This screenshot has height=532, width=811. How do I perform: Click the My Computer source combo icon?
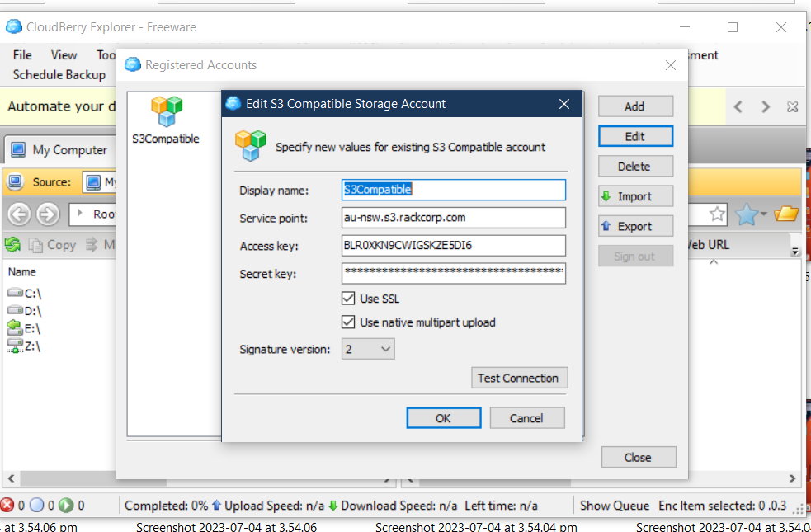(93, 182)
